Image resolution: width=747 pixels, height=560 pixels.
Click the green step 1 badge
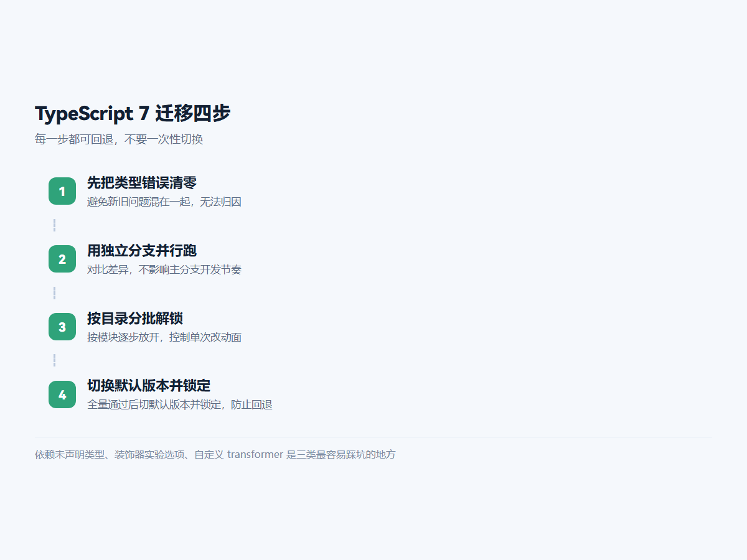point(62,191)
